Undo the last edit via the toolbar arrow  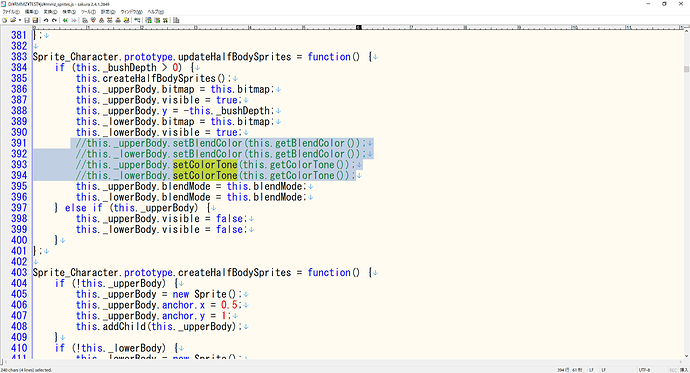46,20
